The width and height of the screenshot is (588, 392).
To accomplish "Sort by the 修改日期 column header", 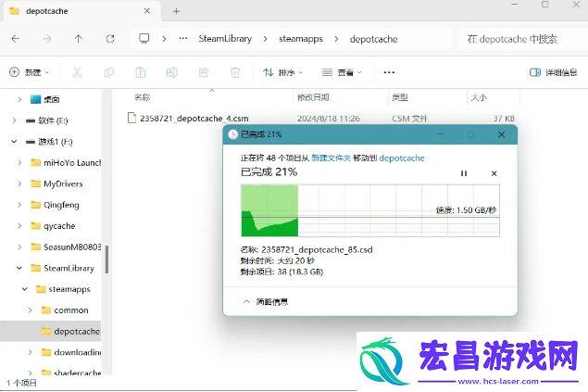I will click(x=313, y=97).
